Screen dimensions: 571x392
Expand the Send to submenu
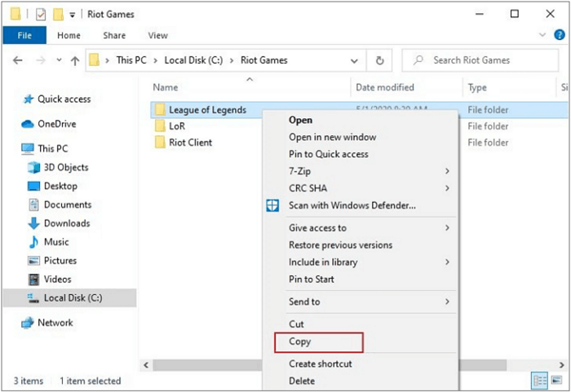click(447, 302)
